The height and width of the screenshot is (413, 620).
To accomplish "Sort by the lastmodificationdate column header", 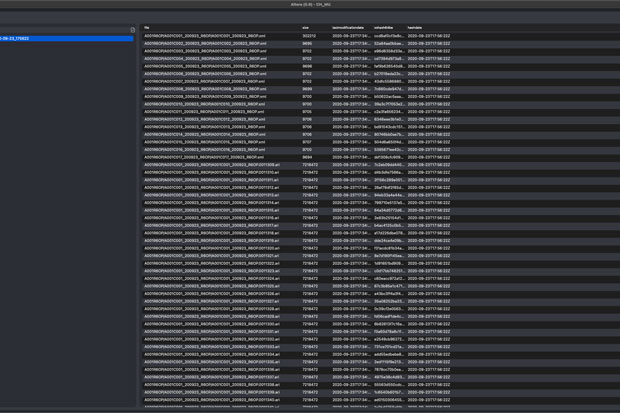I will [348, 28].
